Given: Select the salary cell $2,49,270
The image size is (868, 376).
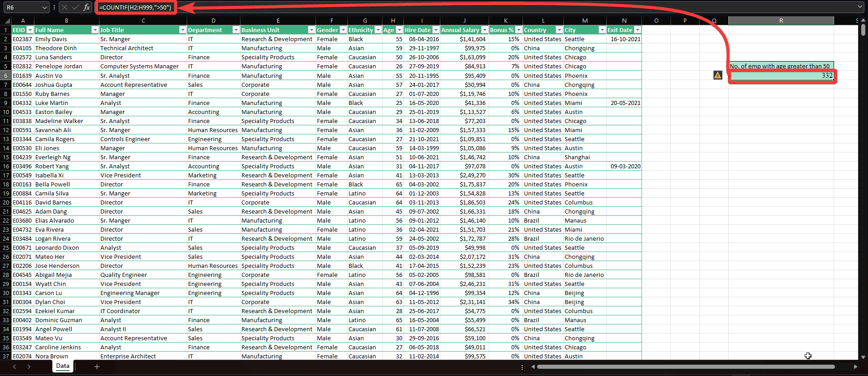Looking at the screenshot, I should pyautogui.click(x=464, y=175).
